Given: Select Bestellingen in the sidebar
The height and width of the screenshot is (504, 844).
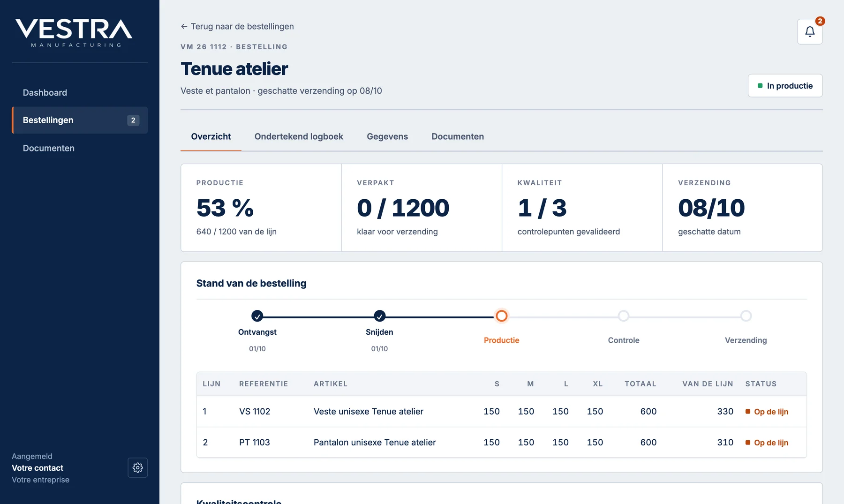Looking at the screenshot, I should coord(80,120).
